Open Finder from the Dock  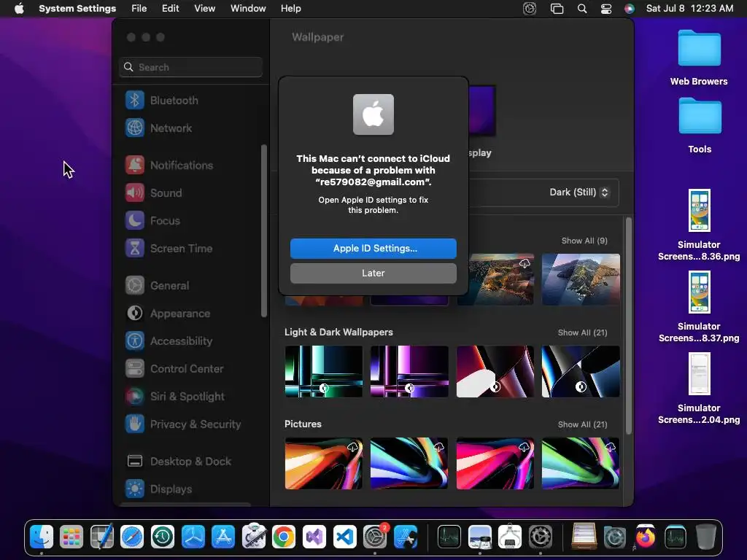pos(42,537)
